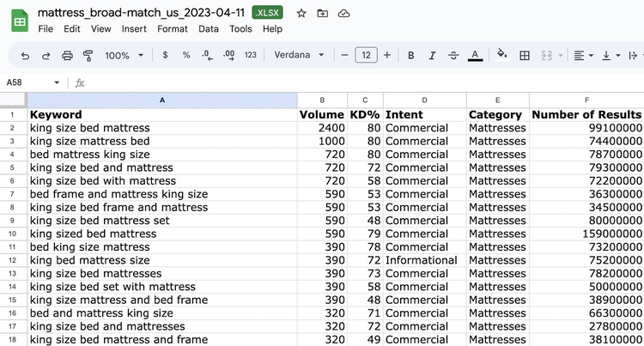Open the View menu
The width and height of the screenshot is (644, 346).
pos(101,29)
